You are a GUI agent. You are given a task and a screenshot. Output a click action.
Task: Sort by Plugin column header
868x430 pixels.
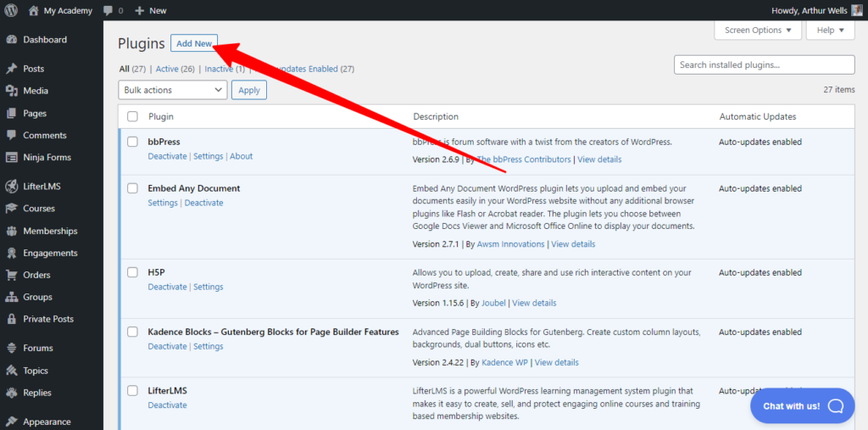click(x=160, y=117)
